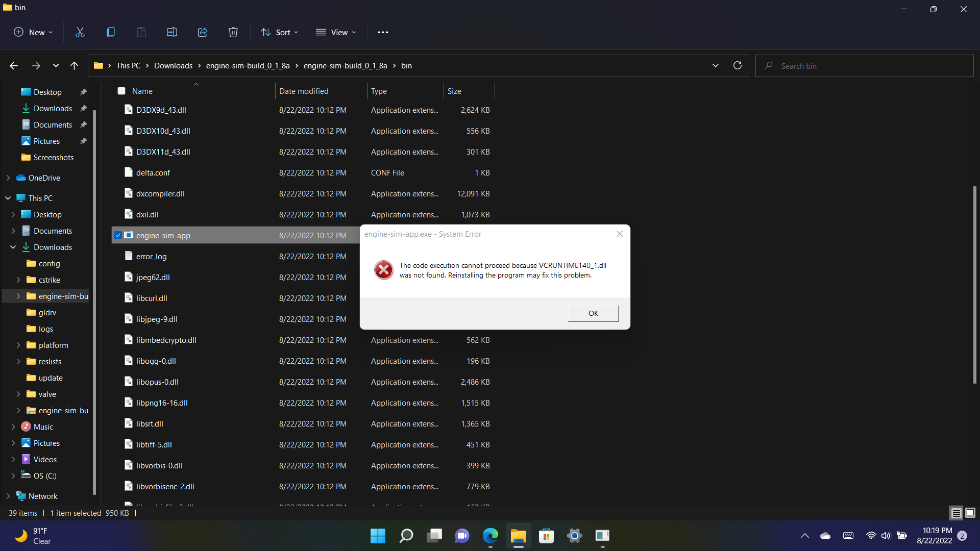This screenshot has height=551, width=980.
Task: Select delta.conf file in list
Action: pos(153,172)
